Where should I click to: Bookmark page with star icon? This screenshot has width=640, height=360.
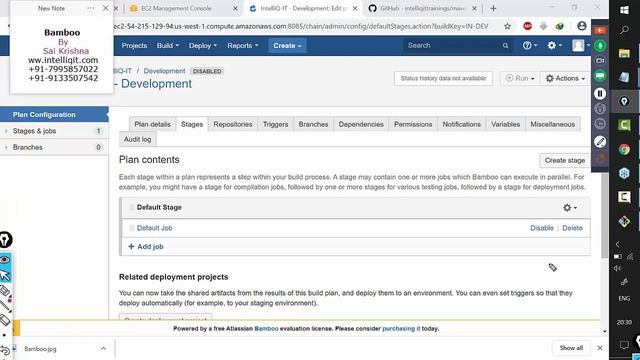tap(507, 26)
